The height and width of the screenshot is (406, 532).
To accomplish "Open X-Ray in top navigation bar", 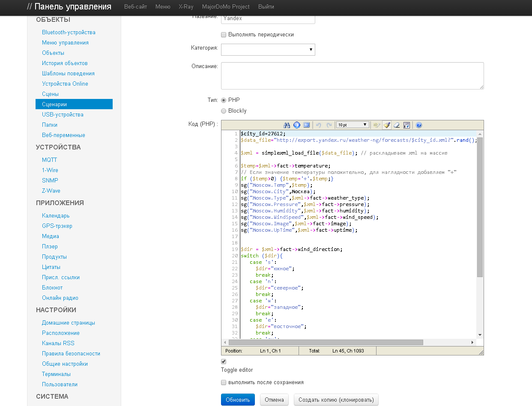I will pyautogui.click(x=185, y=7).
